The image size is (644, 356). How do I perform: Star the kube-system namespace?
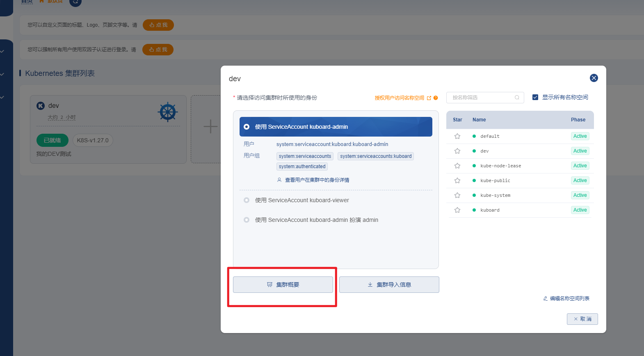(x=457, y=195)
